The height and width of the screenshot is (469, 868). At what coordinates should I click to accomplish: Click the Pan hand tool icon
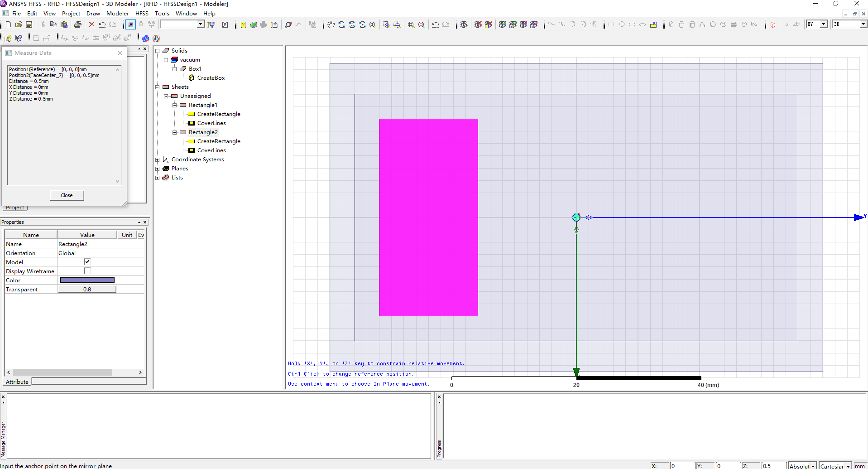[331, 24]
